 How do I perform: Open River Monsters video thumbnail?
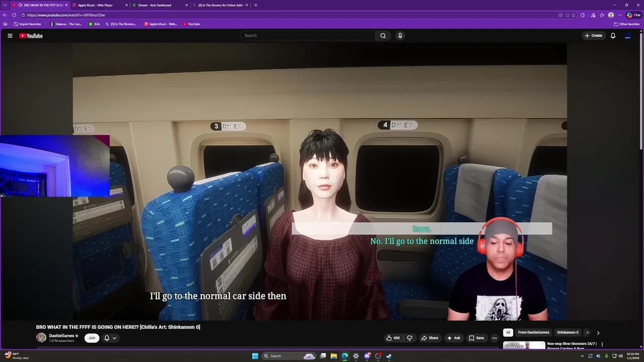pos(524,345)
